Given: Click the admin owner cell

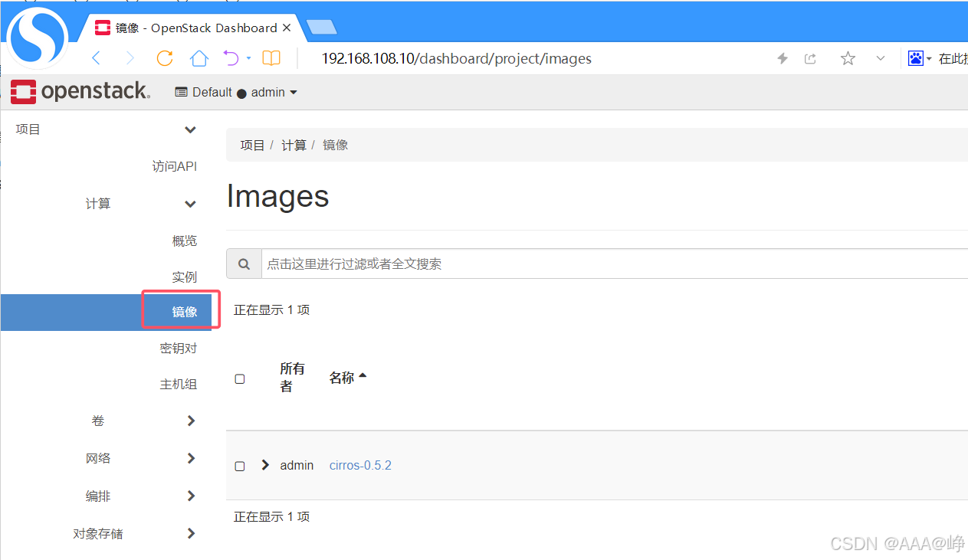Looking at the screenshot, I should 297,465.
